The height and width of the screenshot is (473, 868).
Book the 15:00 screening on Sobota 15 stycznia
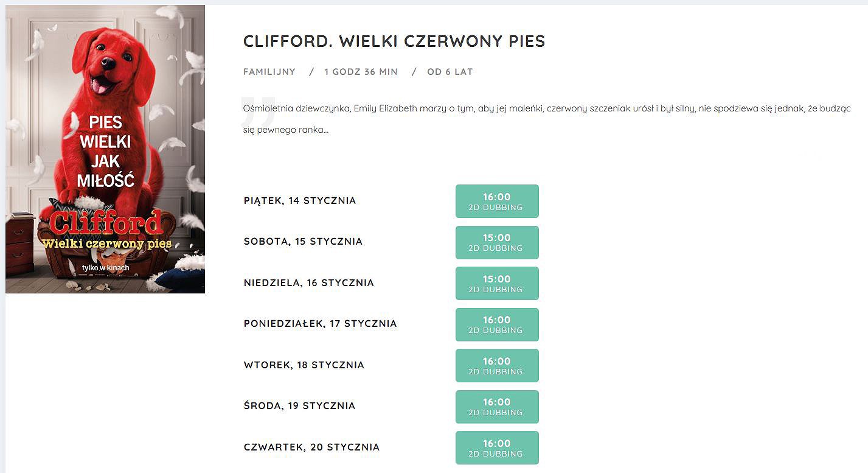497,242
